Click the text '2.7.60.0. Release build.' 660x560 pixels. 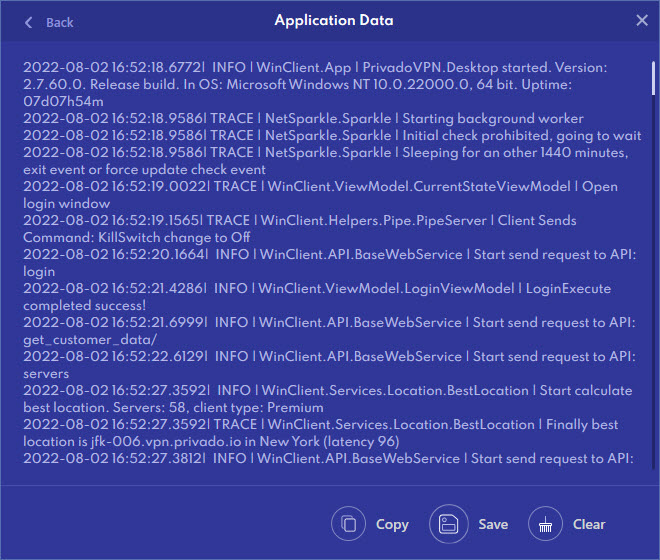click(101, 85)
